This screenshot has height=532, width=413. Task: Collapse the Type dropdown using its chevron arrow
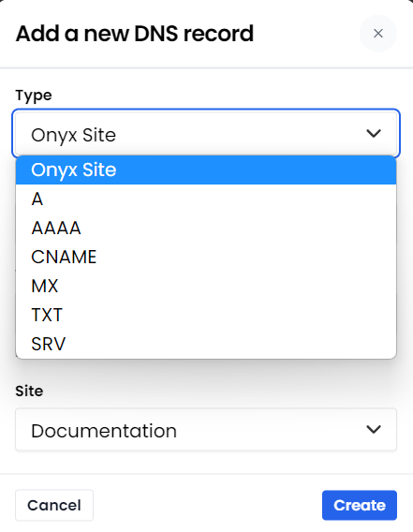[374, 133]
